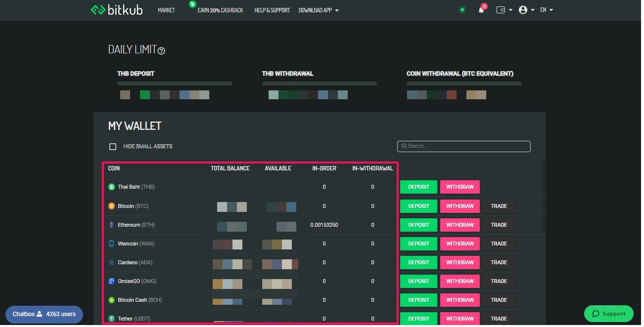Screen dimensions: 644x327
Task: Deposit funds for Thai Baht (THB)
Action: [x=418, y=187]
